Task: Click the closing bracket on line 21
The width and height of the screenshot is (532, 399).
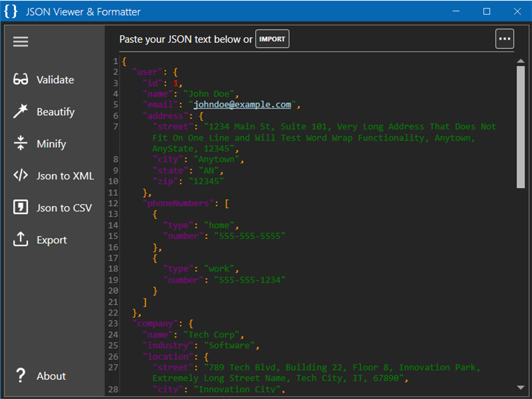Action: click(x=145, y=302)
